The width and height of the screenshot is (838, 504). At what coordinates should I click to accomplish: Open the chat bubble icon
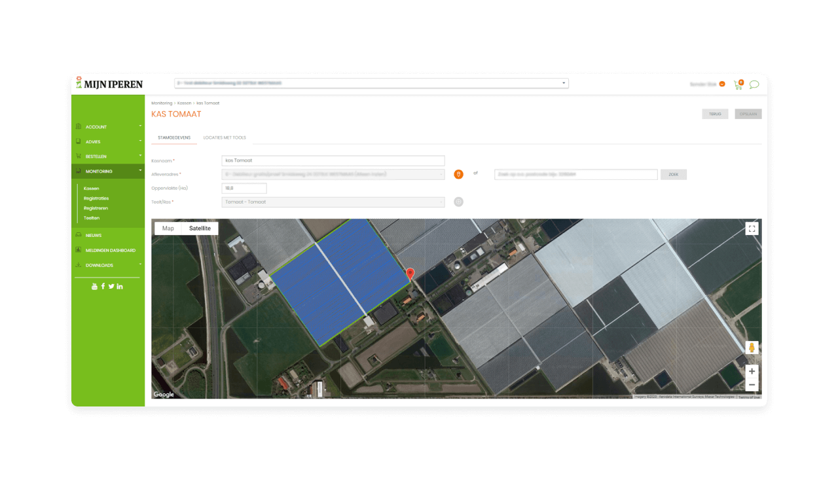point(754,84)
